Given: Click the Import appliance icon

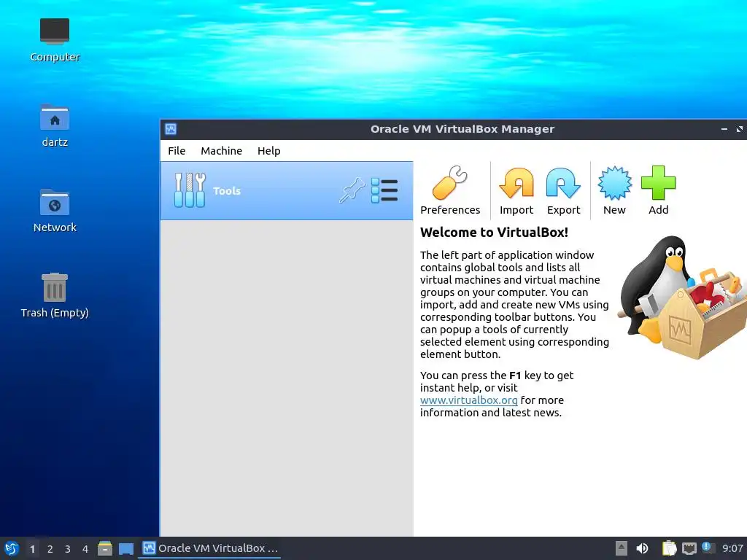Looking at the screenshot, I should (516, 191).
